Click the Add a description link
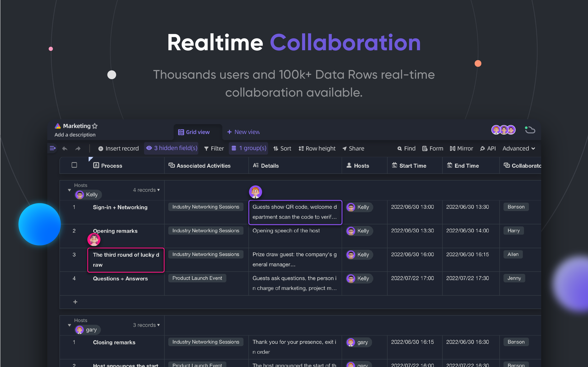The height and width of the screenshot is (367, 588). pos(75,135)
